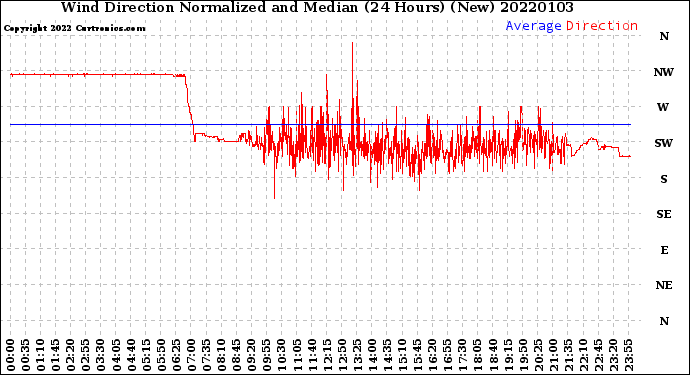Click the 00:35 time label
Viewport: 690px width, 375px height.
26,355
